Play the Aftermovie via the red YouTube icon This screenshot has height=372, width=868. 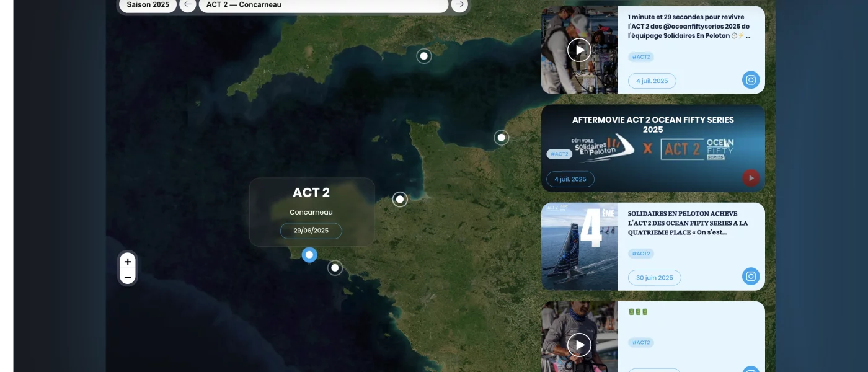[x=751, y=177]
